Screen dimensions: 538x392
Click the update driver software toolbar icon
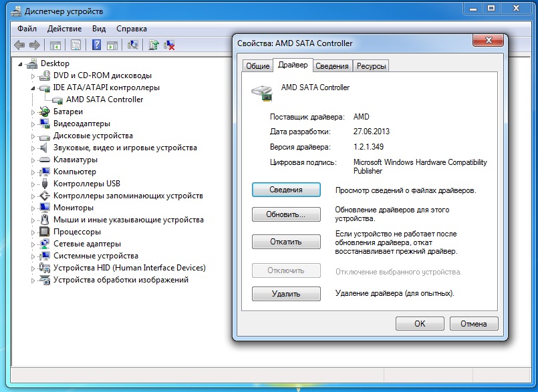point(154,45)
